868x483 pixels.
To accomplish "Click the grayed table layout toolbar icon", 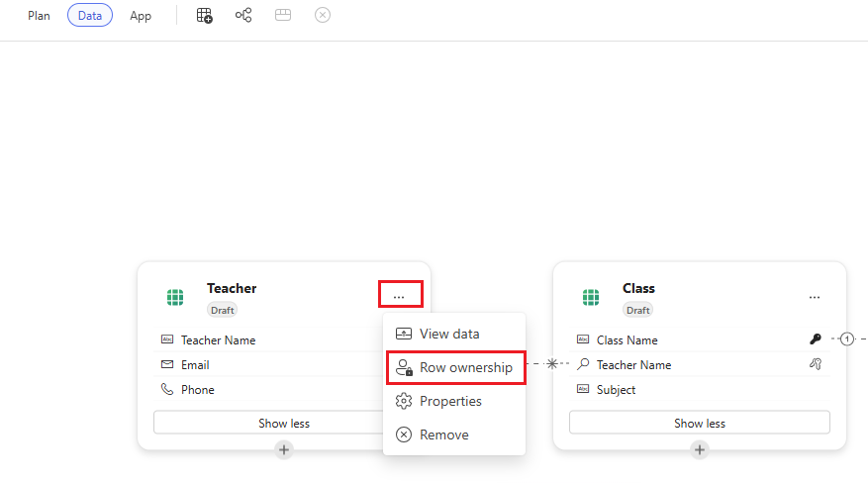I will (x=283, y=15).
